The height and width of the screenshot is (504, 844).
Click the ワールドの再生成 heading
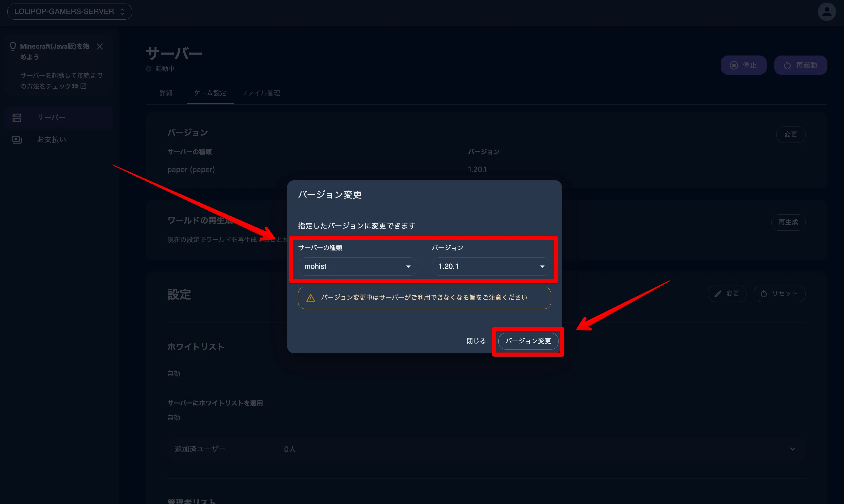[200, 220]
